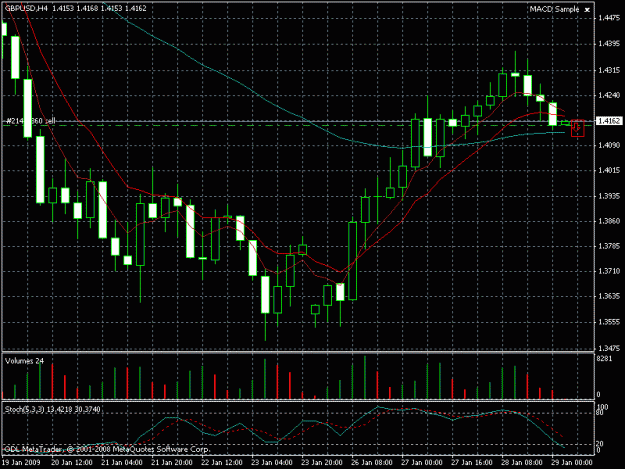Click the 23 Jan 04:00 time label
Viewport: 625px width, 469px height.
click(x=272, y=463)
